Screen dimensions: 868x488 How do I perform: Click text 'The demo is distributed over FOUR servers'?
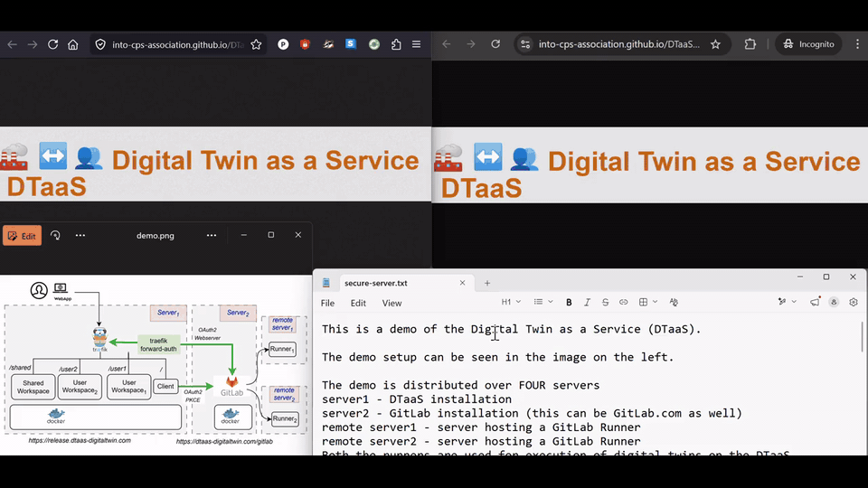pyautogui.click(x=460, y=385)
